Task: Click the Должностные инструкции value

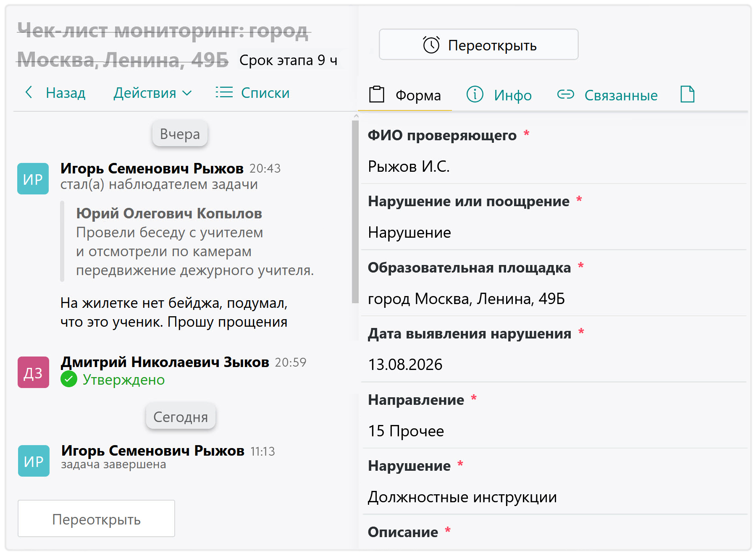Action: (x=462, y=497)
